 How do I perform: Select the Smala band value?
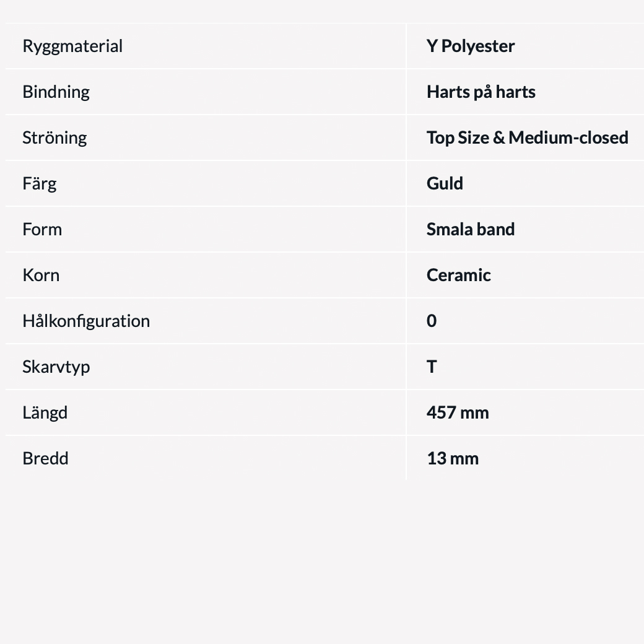(x=471, y=229)
